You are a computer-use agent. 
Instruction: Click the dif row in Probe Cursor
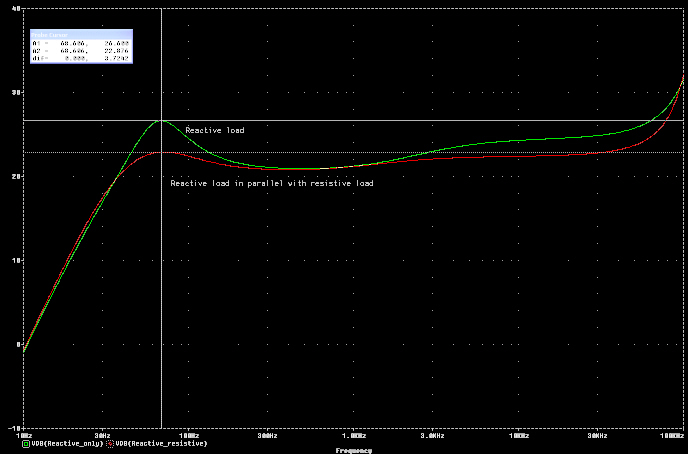pos(81,59)
